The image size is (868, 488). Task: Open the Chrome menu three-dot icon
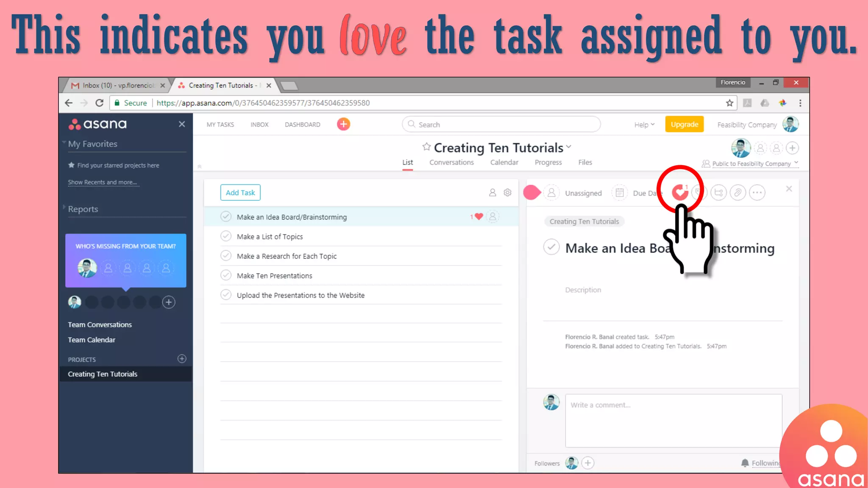pos(800,103)
